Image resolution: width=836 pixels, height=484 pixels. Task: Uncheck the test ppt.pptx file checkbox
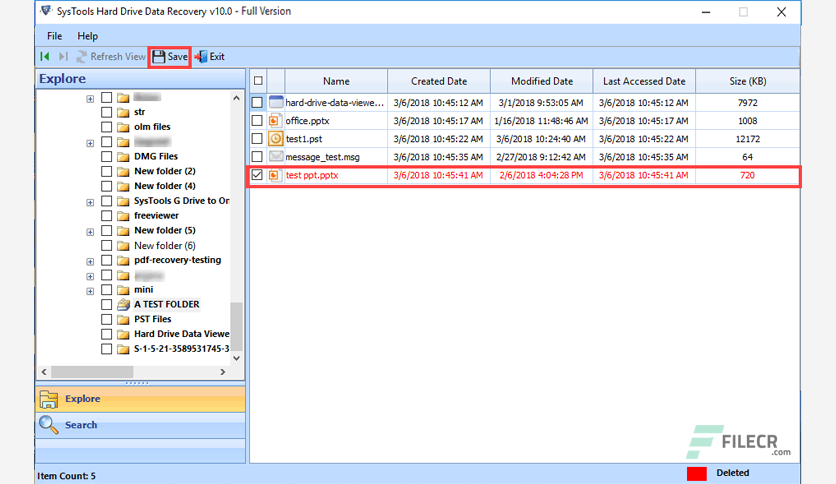tap(257, 175)
